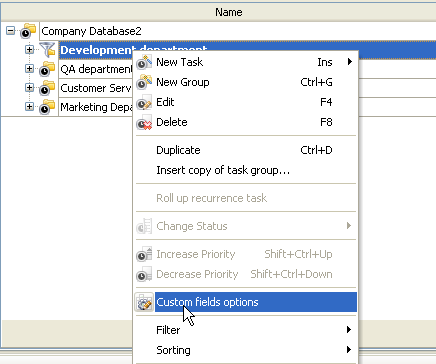Click the Marketing Department folder icon
This screenshot has height=364, width=436.
[47, 107]
